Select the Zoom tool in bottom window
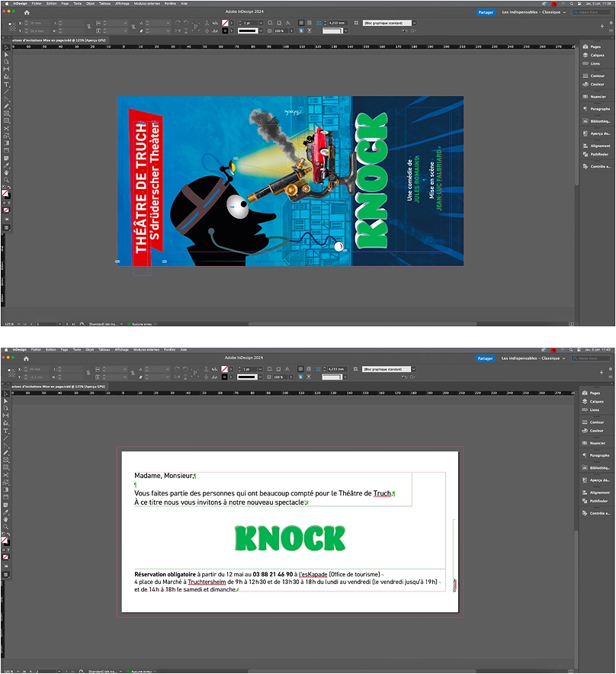This screenshot has height=674, width=616. tap(6, 526)
